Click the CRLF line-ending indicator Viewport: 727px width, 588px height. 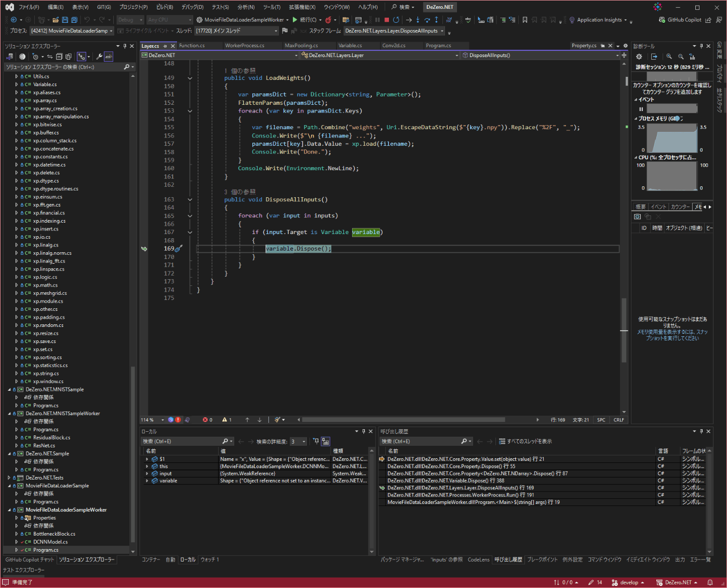(618, 420)
